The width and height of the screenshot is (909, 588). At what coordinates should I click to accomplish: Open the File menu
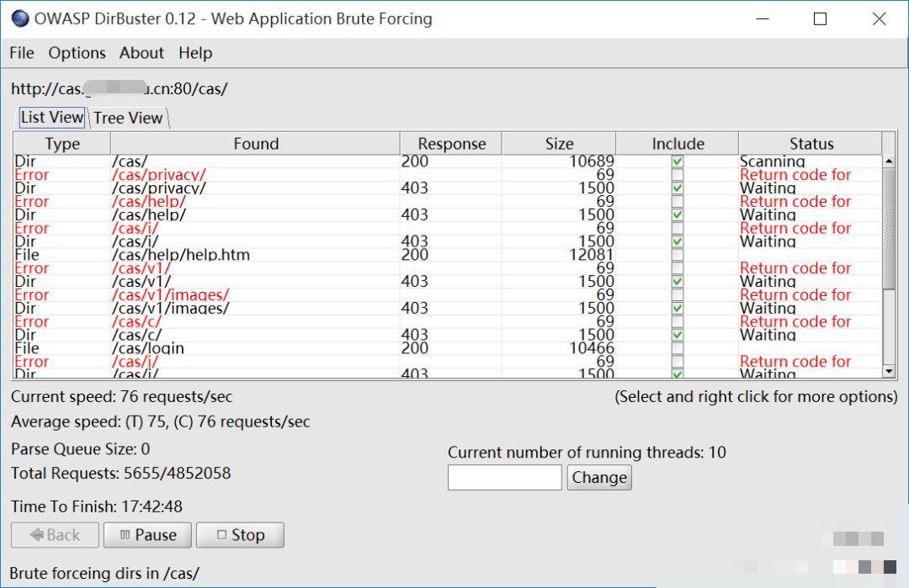click(22, 53)
